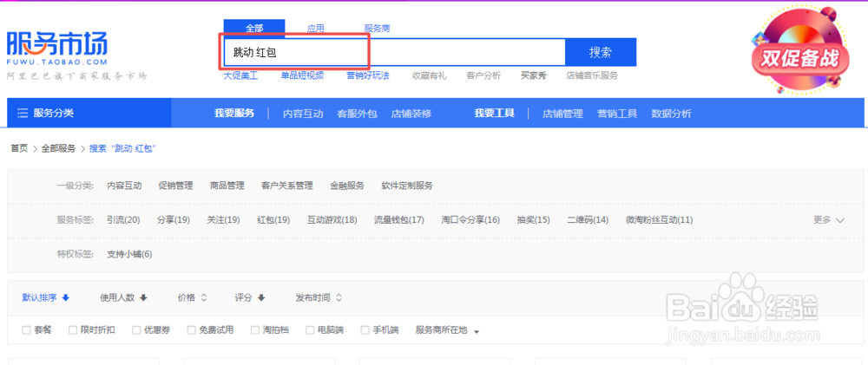Open the 双促备战 promotion badge
Screen dimensions: 868x365
tap(799, 51)
